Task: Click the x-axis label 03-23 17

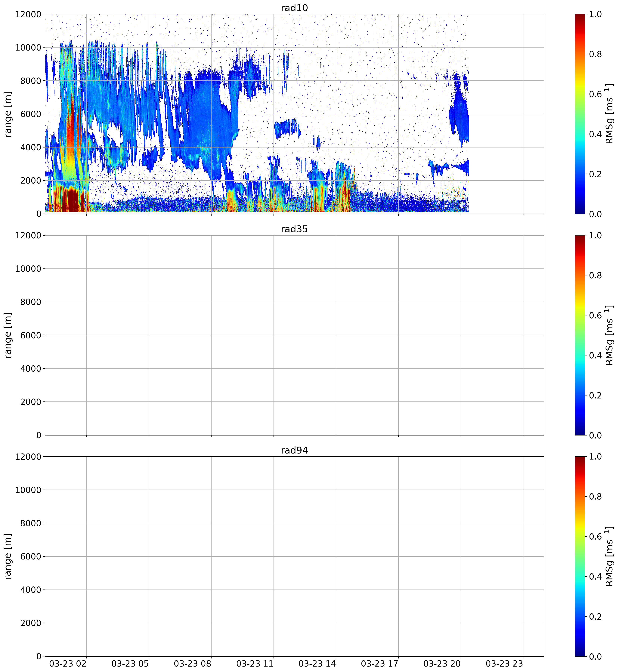Action: point(379,664)
